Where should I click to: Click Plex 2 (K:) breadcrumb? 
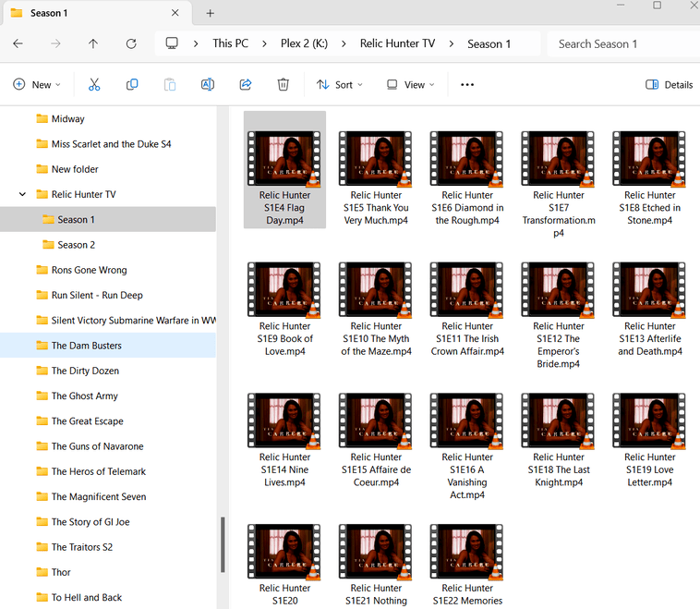304,43
